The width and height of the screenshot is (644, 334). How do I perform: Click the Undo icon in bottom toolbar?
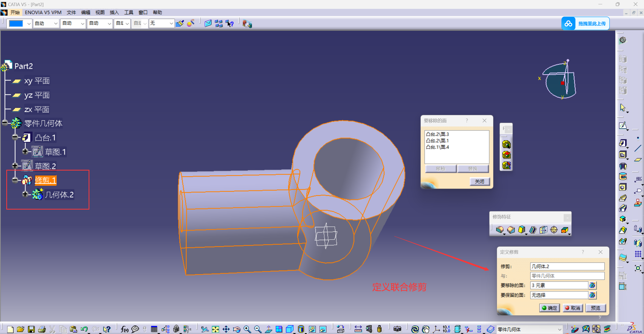tap(84, 329)
